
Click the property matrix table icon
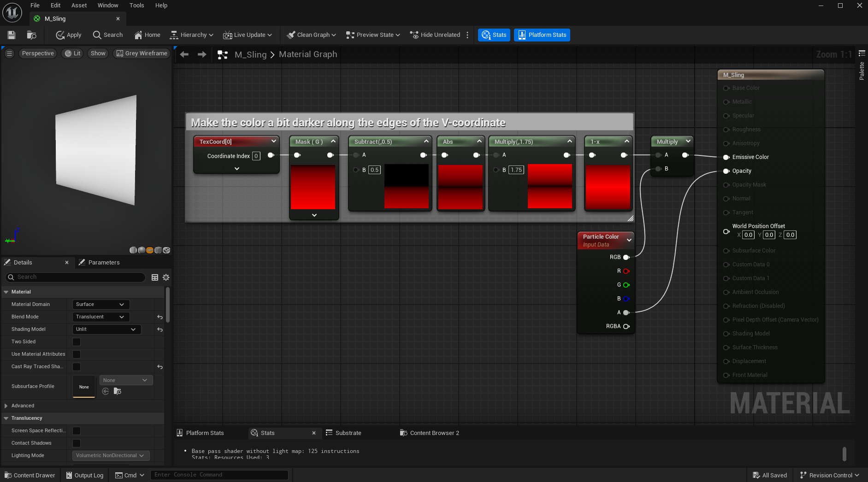(155, 277)
